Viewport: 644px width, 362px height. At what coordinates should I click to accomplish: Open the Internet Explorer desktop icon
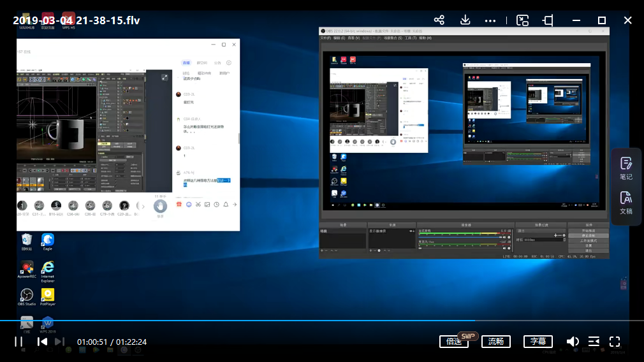(48, 271)
